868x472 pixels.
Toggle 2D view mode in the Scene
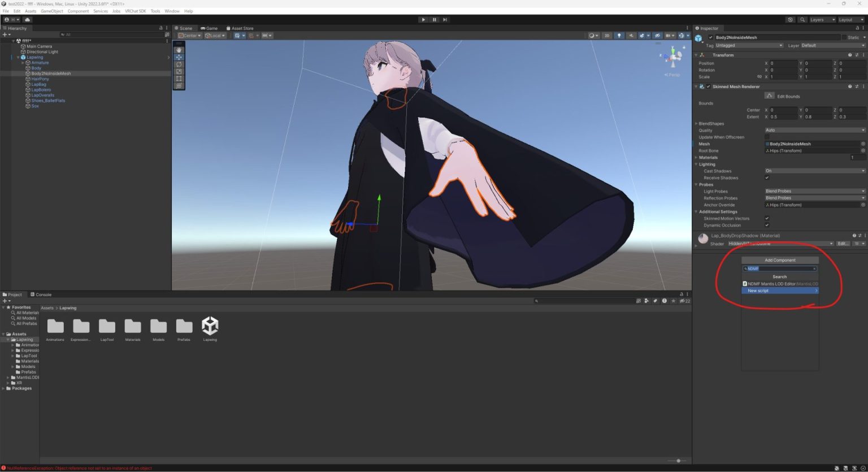607,35
